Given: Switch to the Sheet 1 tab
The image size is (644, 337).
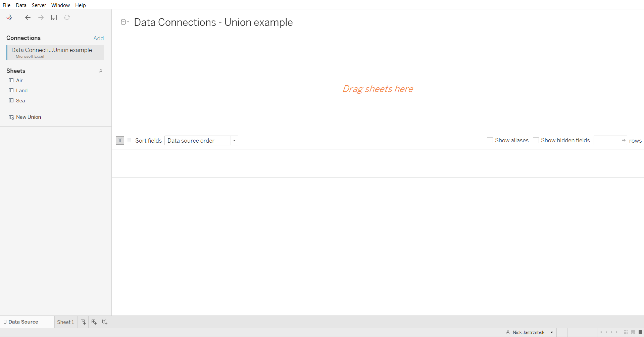Looking at the screenshot, I should pyautogui.click(x=65, y=322).
